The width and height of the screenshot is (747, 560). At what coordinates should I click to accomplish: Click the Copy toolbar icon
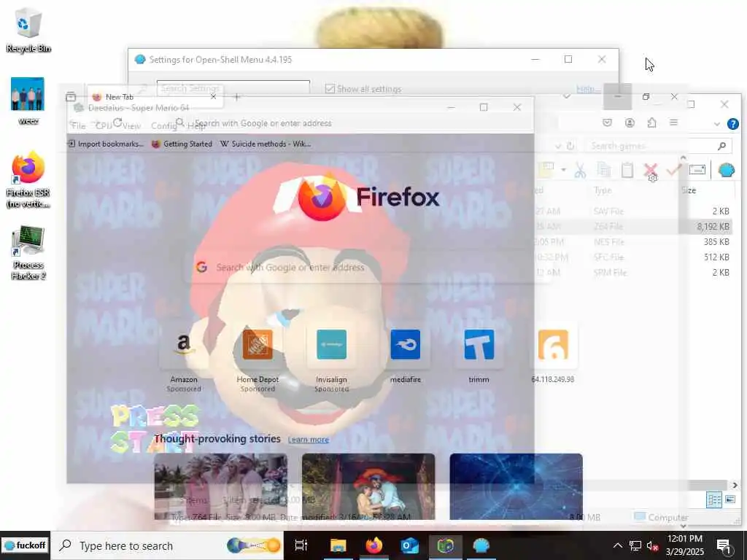coord(603,170)
